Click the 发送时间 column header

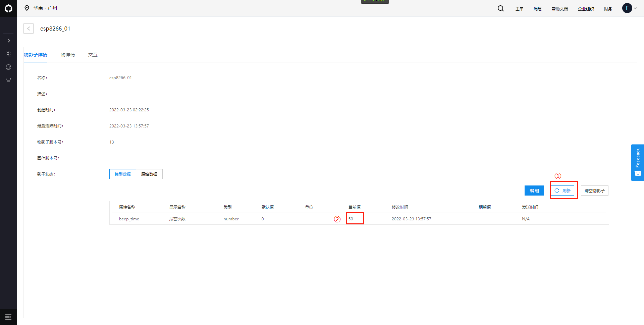(530, 207)
